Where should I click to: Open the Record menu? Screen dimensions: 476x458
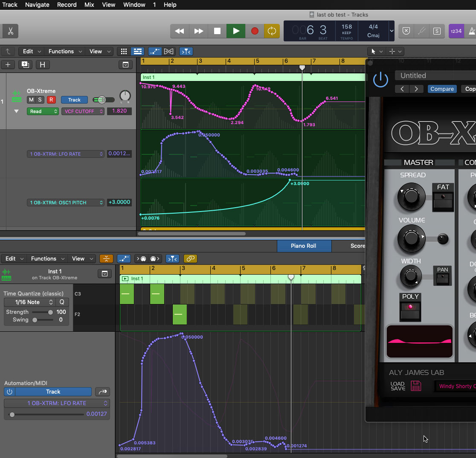67,5
